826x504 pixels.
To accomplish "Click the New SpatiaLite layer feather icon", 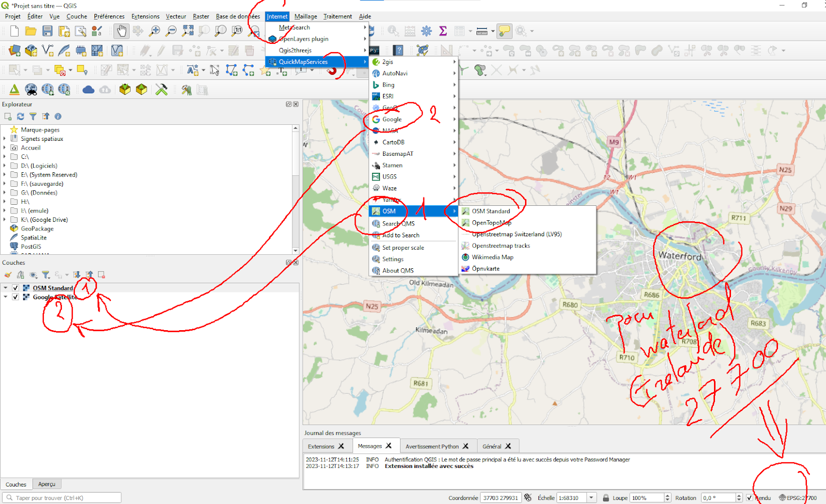I will pyautogui.click(x=64, y=51).
